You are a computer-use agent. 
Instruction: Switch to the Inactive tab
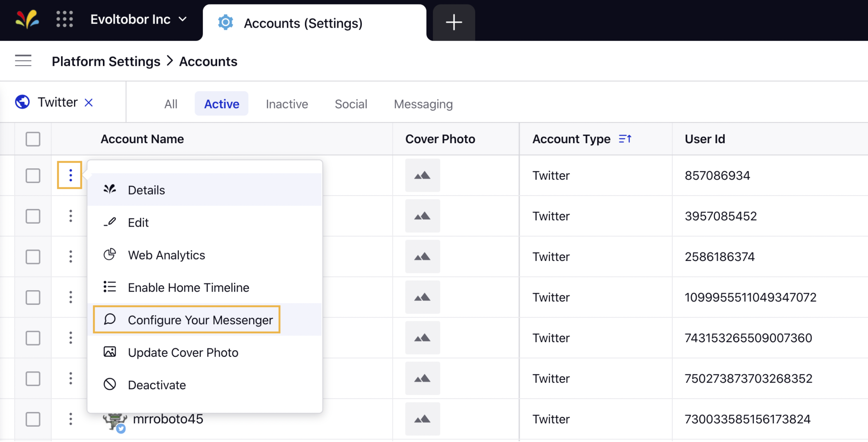click(x=287, y=104)
